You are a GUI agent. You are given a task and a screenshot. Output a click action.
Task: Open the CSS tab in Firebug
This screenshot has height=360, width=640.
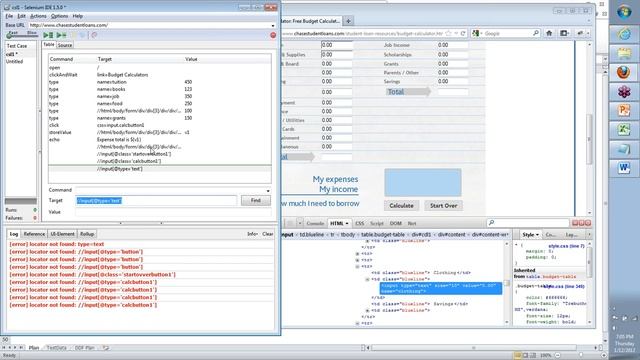pos(359,223)
